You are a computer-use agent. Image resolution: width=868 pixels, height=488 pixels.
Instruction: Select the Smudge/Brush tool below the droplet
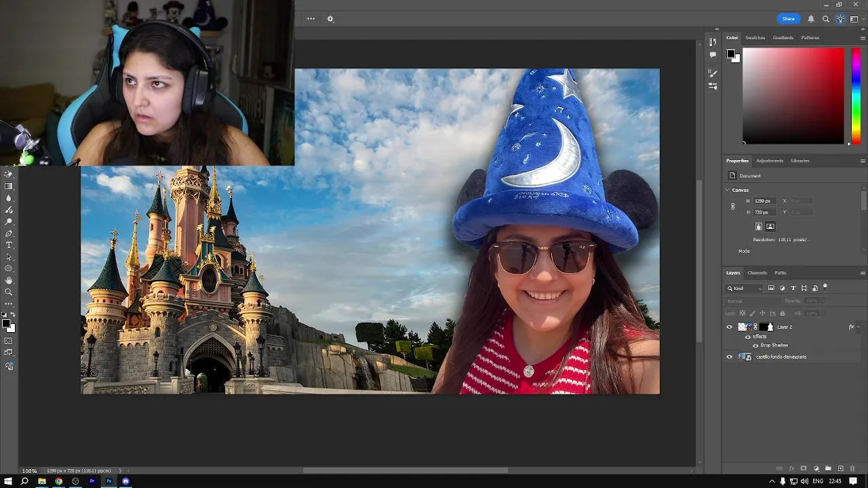9,210
